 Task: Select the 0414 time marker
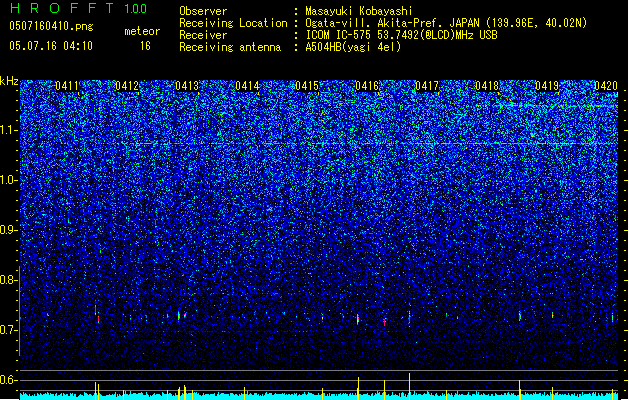[247, 86]
